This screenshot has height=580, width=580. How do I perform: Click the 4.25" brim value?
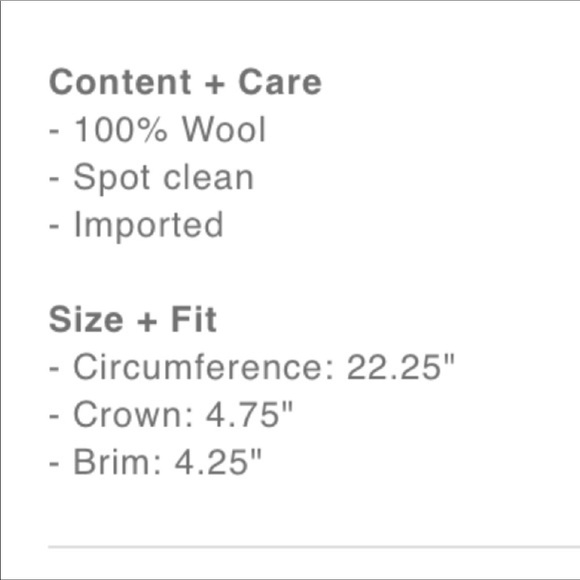click(218, 462)
